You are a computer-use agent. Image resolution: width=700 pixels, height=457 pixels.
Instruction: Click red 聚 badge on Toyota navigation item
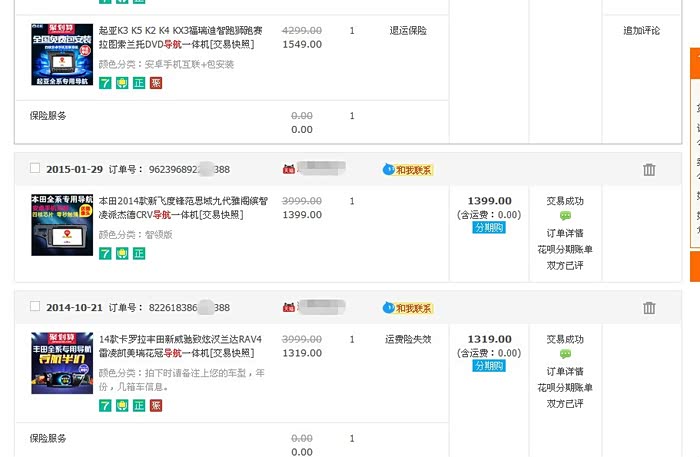[155, 405]
